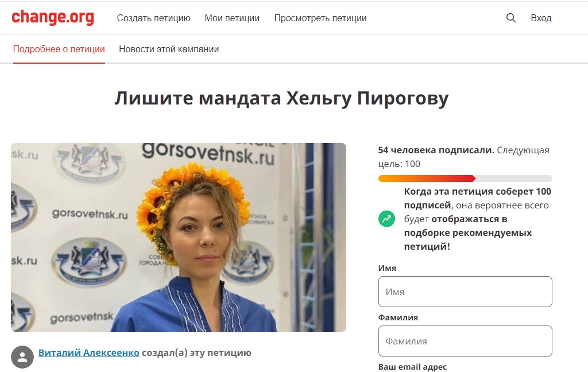The image size is (588, 372).
Task: Switch to Подробнее о петиции tab
Action: pyautogui.click(x=59, y=49)
